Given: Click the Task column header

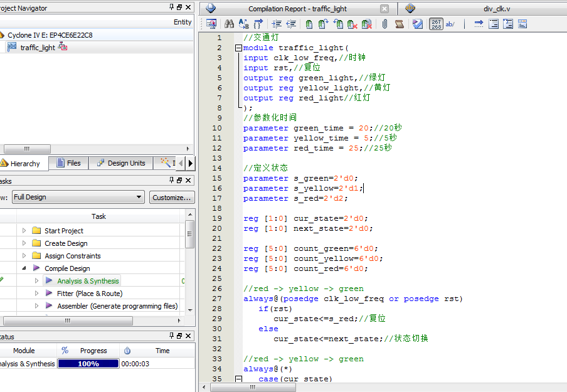Looking at the screenshot, I should pos(98,216).
